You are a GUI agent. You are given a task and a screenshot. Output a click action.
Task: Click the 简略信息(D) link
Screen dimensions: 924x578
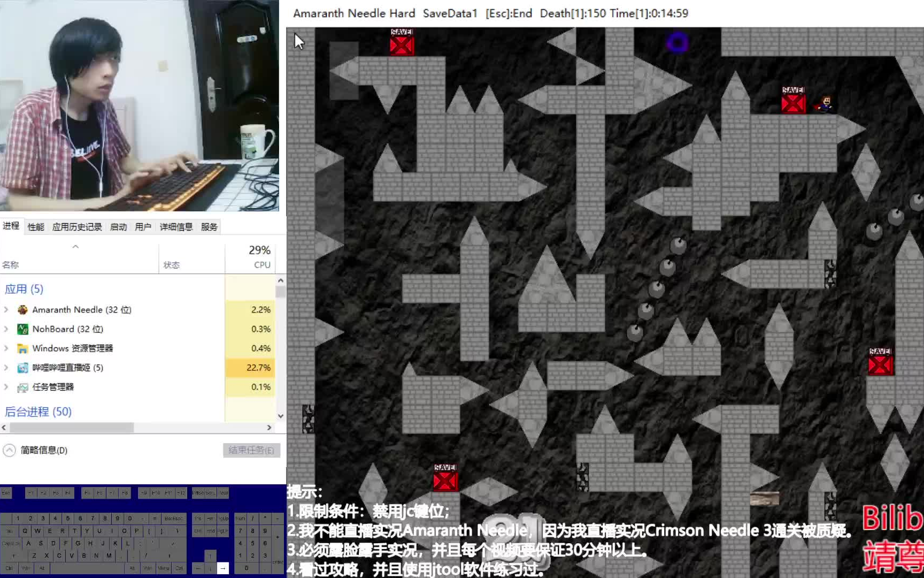point(44,450)
